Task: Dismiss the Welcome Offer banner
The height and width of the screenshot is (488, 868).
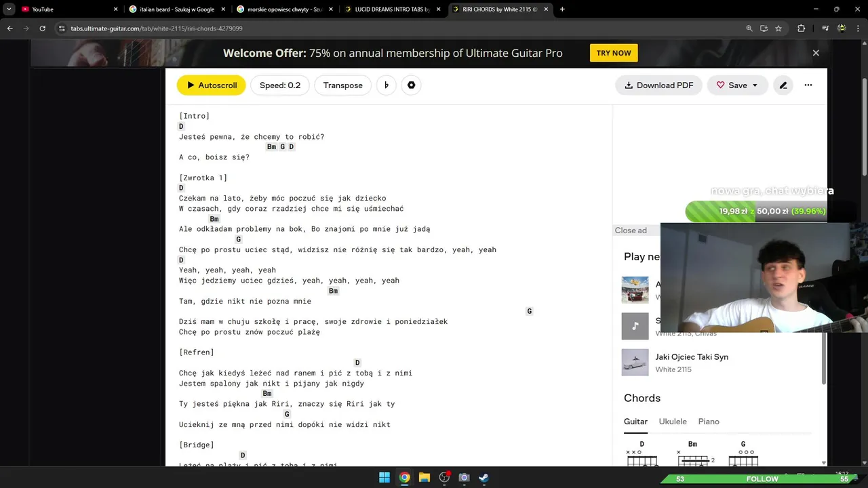Action: [816, 53]
